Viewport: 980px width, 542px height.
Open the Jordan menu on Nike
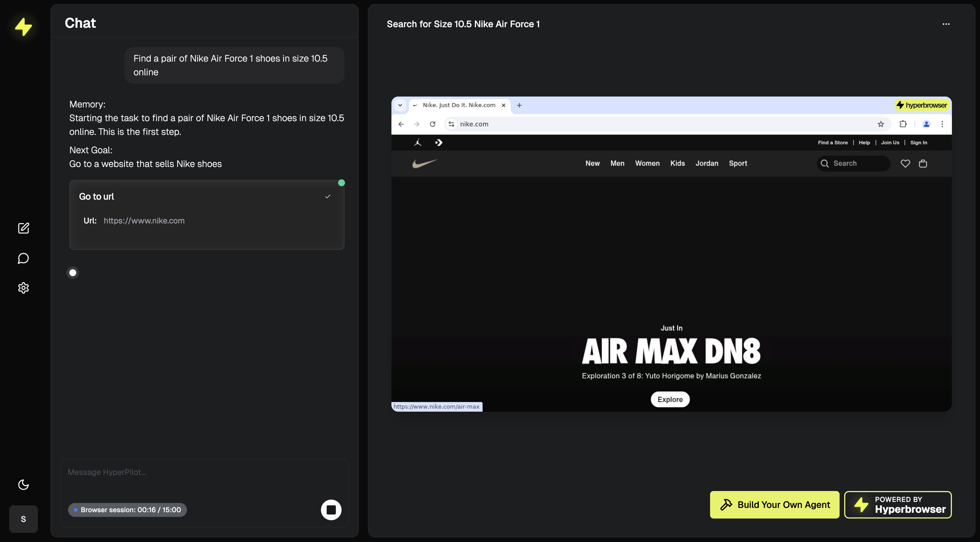707,164
